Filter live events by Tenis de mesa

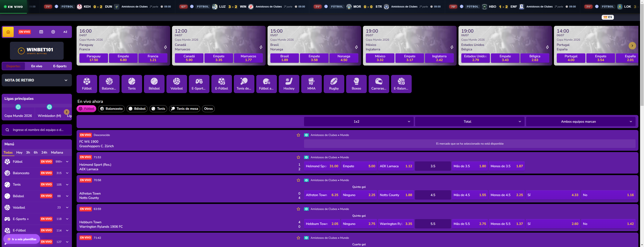(x=185, y=108)
